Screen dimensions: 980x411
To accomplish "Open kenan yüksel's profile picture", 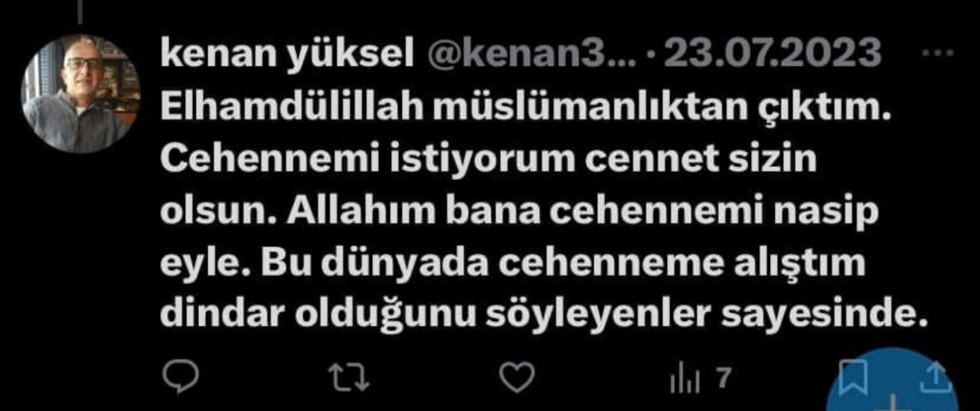I will click(80, 93).
